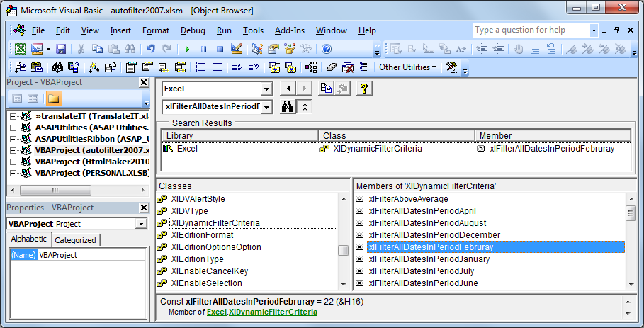Switch to the Alphabetic tab
This screenshot has width=644, height=328.
[x=29, y=239]
